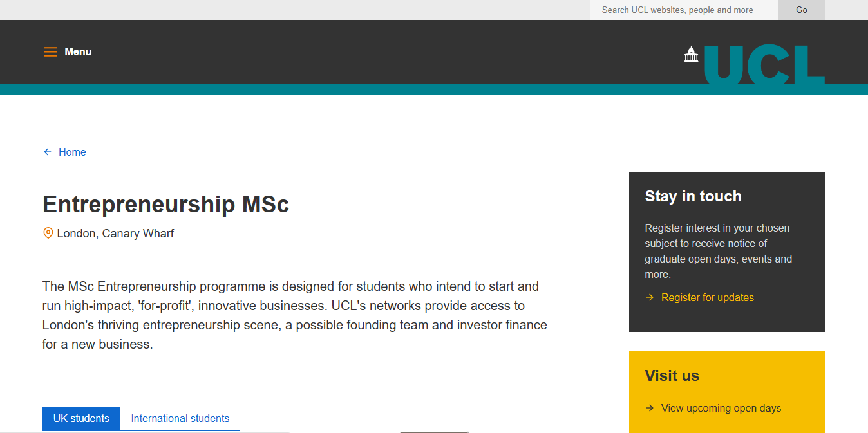Click the orange location pin icon
868x433 pixels.
pos(48,233)
